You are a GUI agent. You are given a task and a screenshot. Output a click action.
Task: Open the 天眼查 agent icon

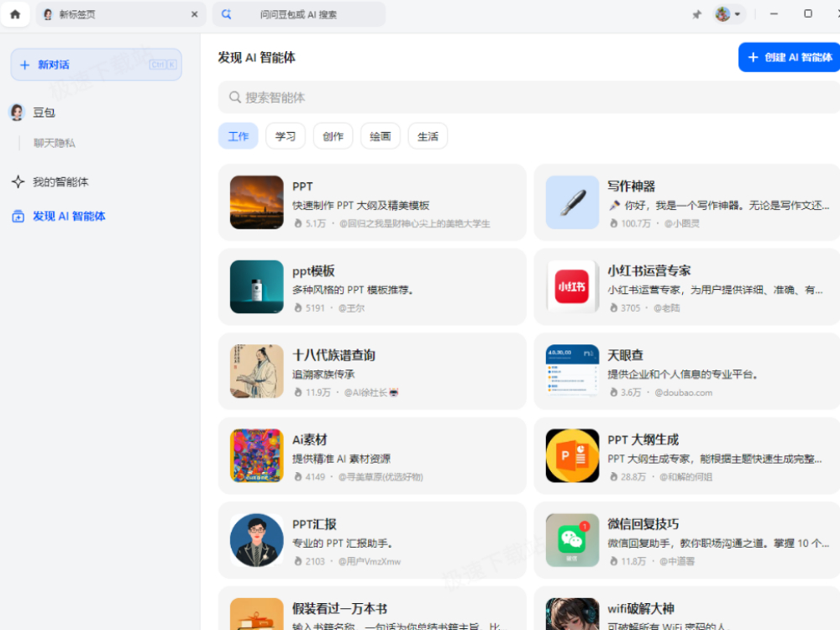[x=572, y=371]
